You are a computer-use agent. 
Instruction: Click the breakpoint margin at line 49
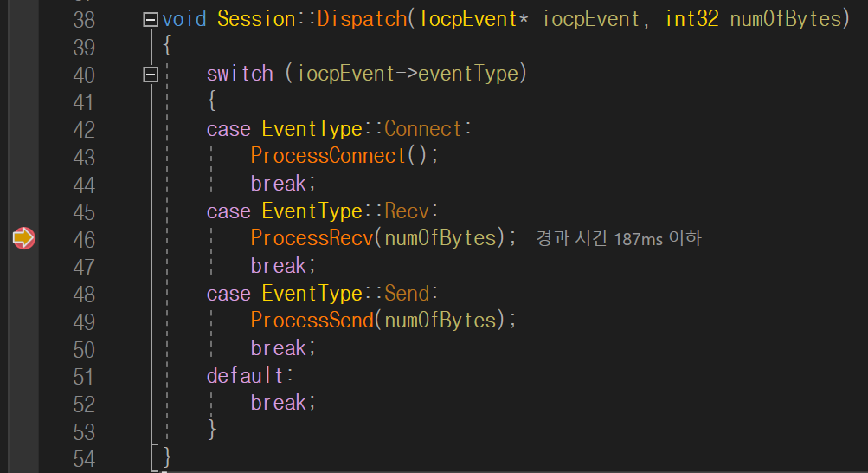point(24,321)
